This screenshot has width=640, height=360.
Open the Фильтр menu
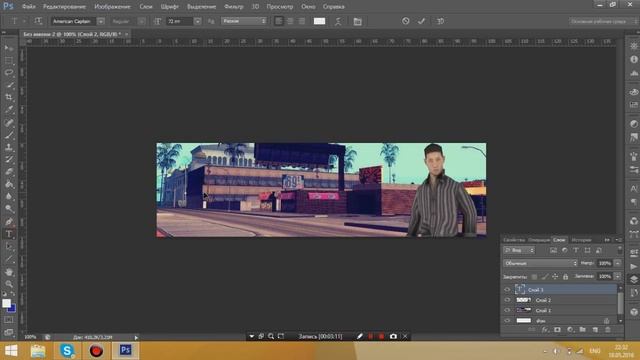tap(233, 7)
